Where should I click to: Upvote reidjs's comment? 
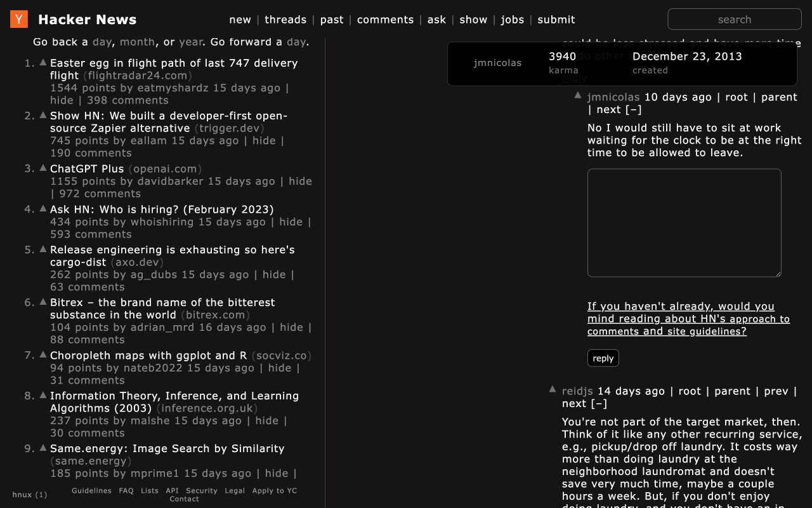553,389
